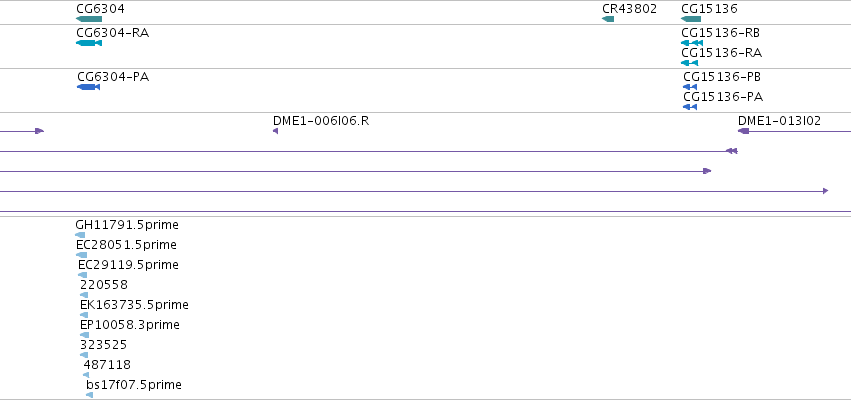Click the DME1-006I06.R small arrow marker
Viewport: 851px width, 400px height.
point(275,131)
